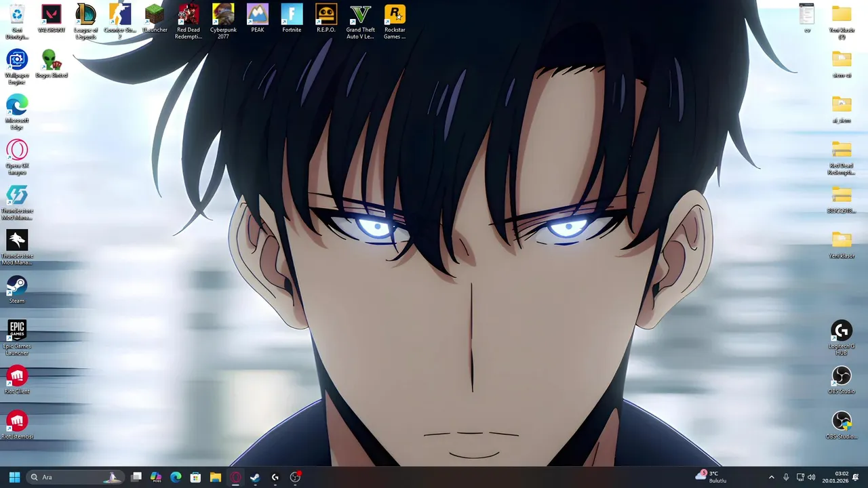Open Cyberpunk 2077 desktop shortcut
This screenshot has height=488, width=868.
[x=223, y=22]
